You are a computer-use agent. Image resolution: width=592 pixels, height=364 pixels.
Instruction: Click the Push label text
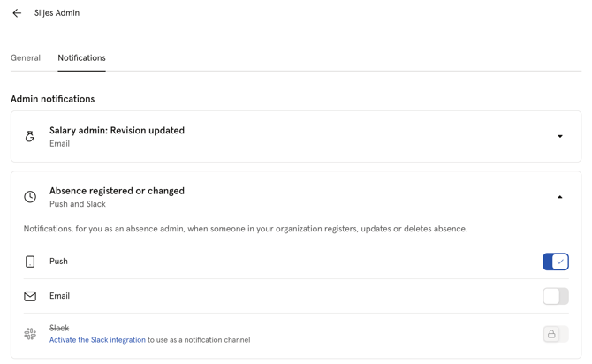pyautogui.click(x=58, y=262)
